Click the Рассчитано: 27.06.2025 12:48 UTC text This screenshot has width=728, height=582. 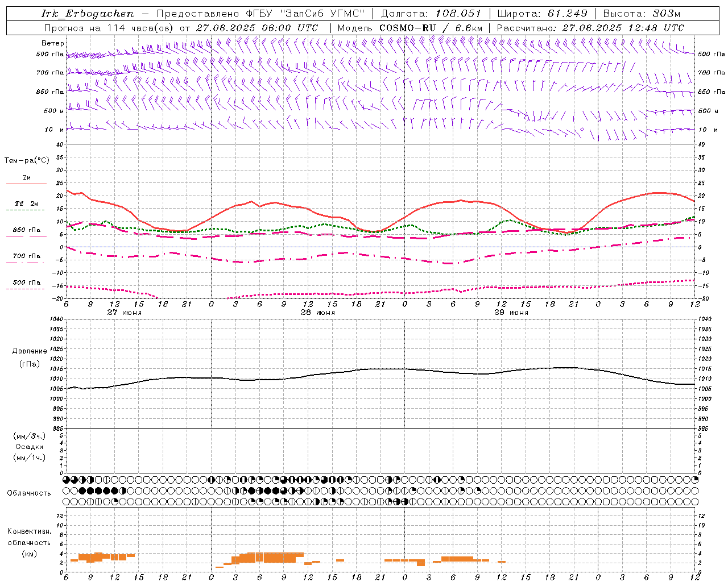coord(590,28)
